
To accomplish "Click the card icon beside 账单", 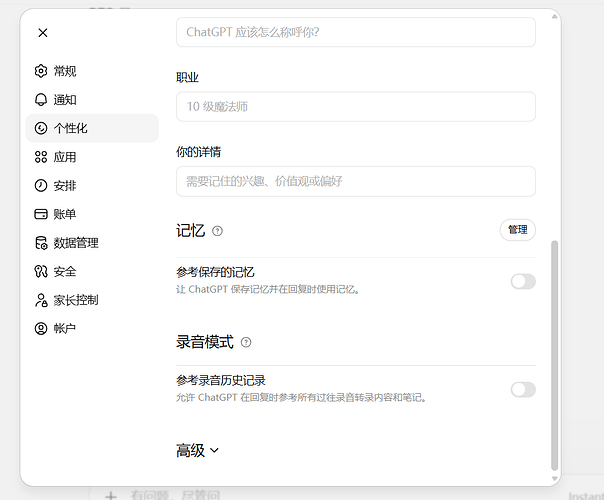I will coord(41,214).
